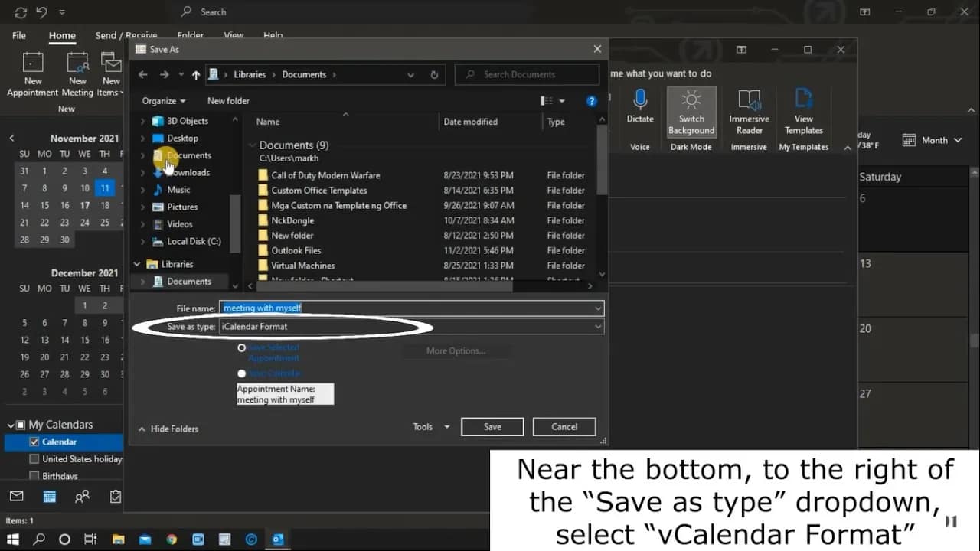Open the Save as type dropdown
Image resolution: width=980 pixels, height=551 pixels.
598,326
